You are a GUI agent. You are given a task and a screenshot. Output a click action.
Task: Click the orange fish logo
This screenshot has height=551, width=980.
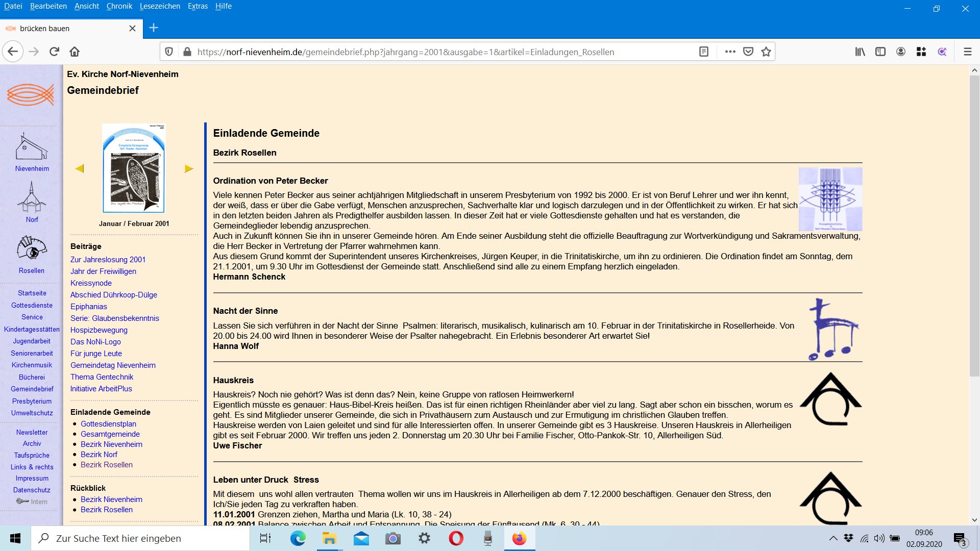[30, 94]
